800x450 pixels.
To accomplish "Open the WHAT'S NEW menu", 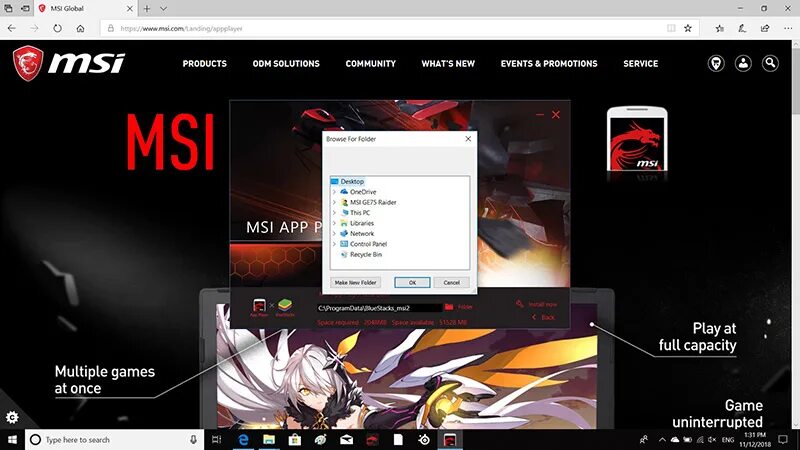I will tap(448, 64).
